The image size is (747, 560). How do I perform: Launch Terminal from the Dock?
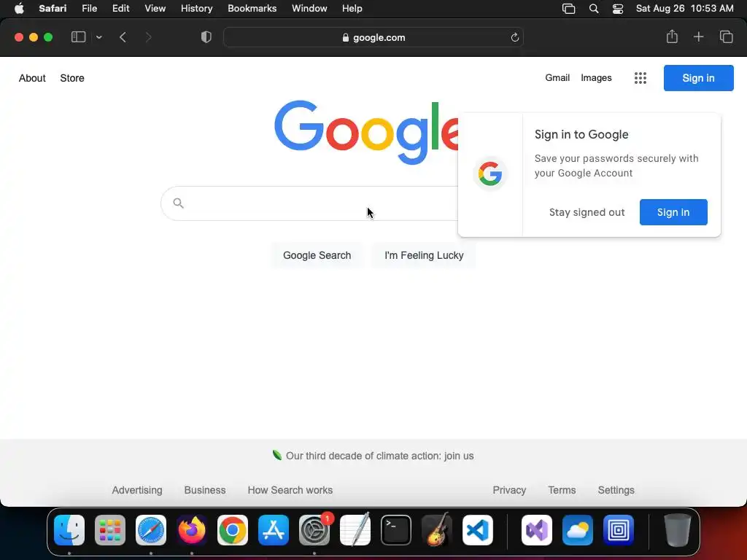coord(396,530)
